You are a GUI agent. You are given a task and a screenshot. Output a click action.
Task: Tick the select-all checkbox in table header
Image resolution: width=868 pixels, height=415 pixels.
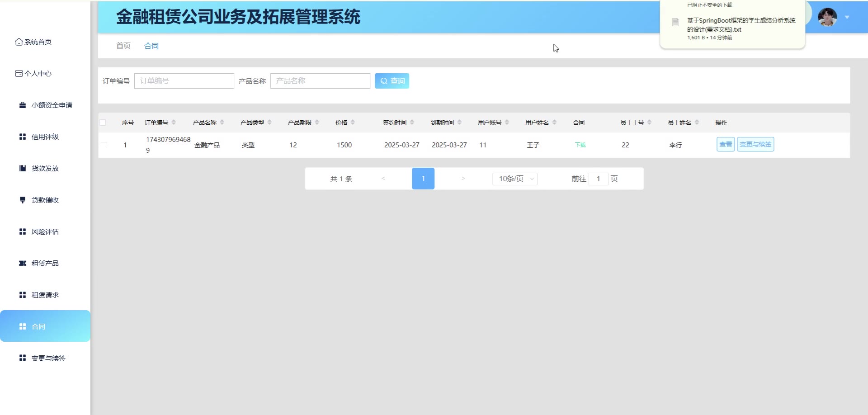coord(103,123)
